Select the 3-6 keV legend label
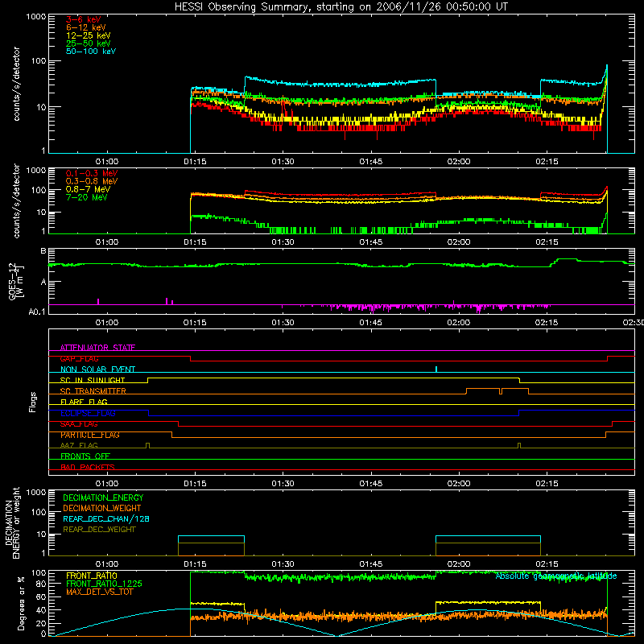 click(x=83, y=19)
